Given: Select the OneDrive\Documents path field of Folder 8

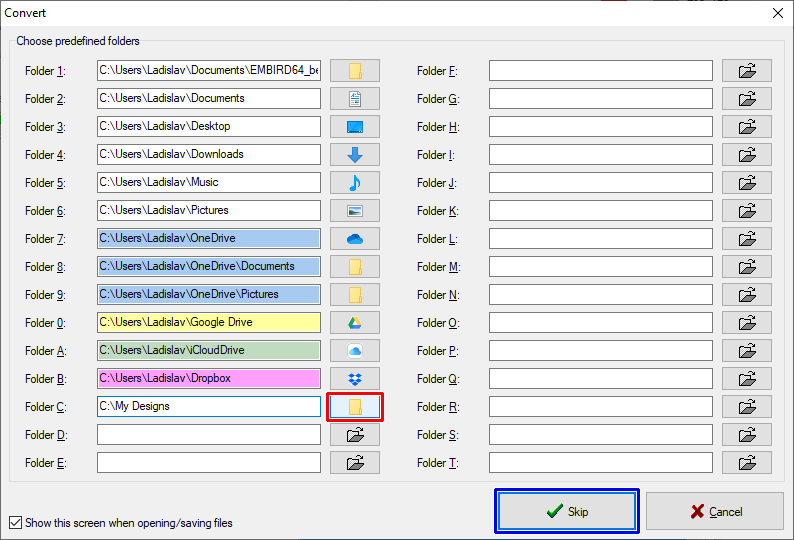Looking at the screenshot, I should point(209,266).
